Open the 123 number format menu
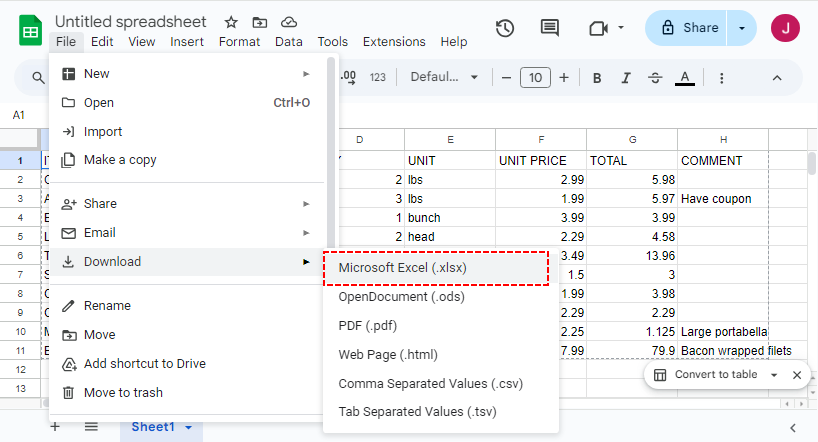 pos(378,78)
